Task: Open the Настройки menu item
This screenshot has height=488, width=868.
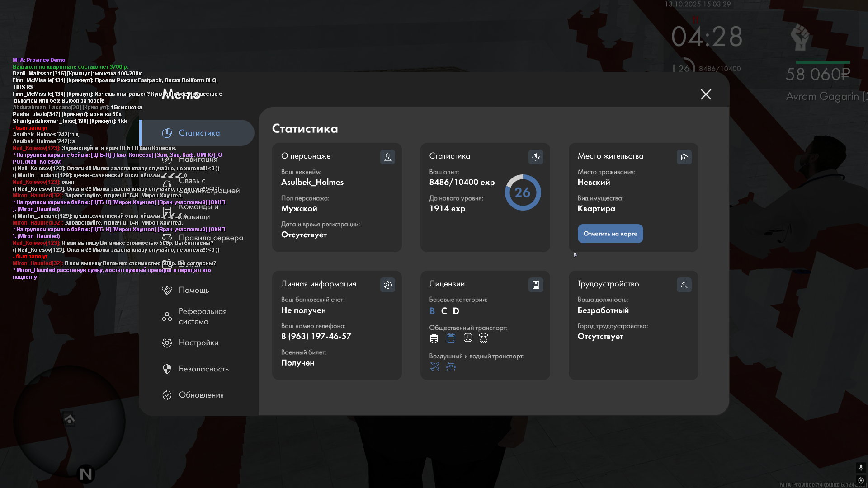Action: pos(198,343)
